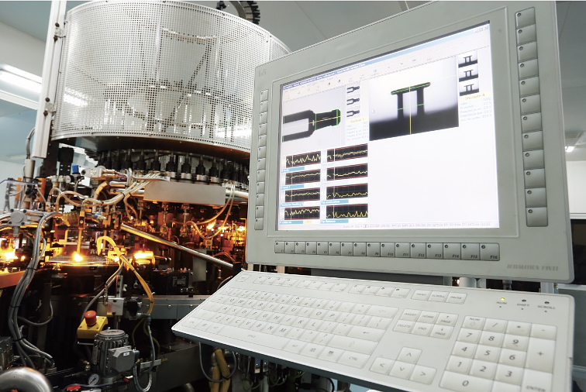
Task: Open the top-right measurement trend chart
Action: point(346,153)
